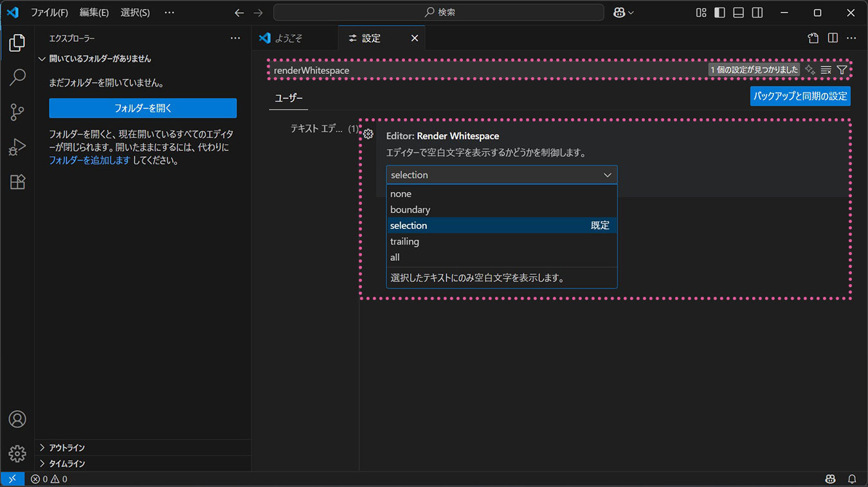Open the Search view in activity bar
The image size is (868, 487).
click(x=17, y=78)
